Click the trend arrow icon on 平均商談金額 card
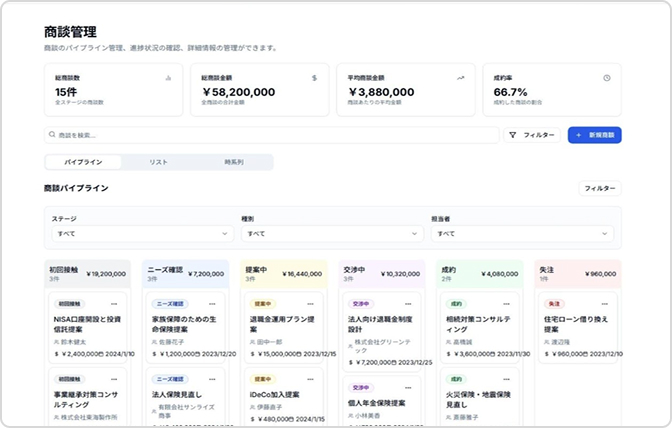672x428 pixels. pos(461,77)
